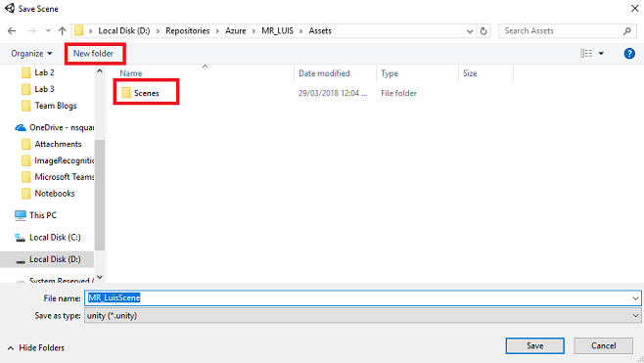Select This PC in navigation pane

point(36,215)
